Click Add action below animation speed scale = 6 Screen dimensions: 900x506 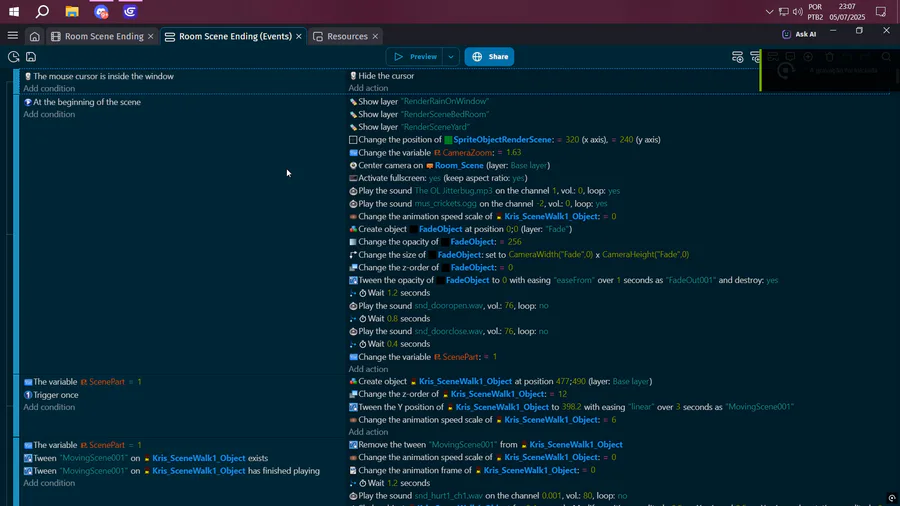click(x=368, y=432)
